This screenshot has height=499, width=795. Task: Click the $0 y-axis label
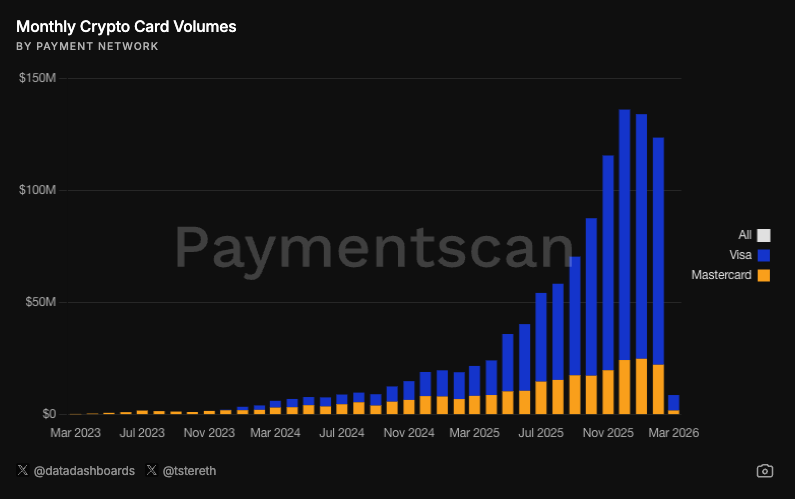pos(49,414)
